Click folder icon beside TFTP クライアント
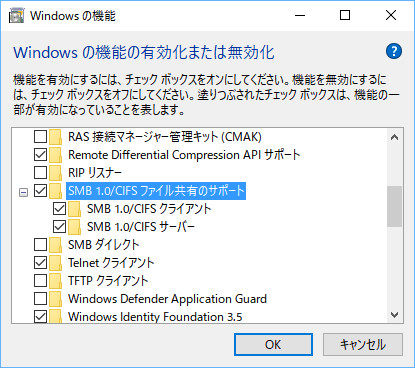 coord(56,281)
